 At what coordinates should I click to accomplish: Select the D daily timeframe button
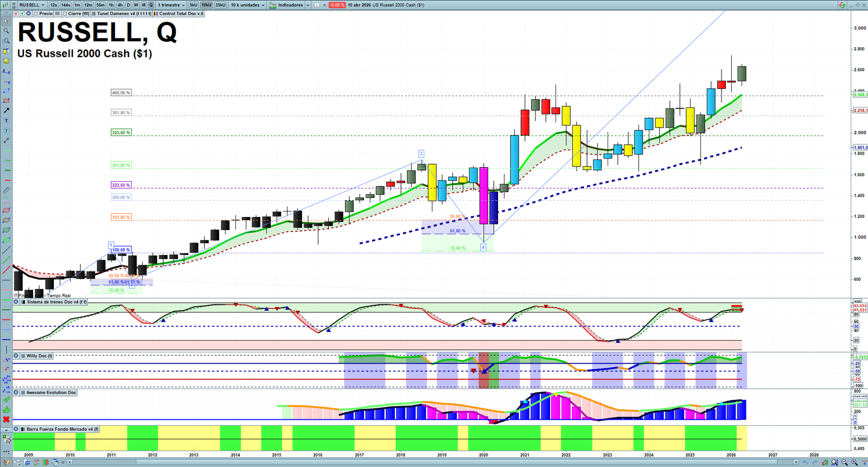click(x=129, y=5)
